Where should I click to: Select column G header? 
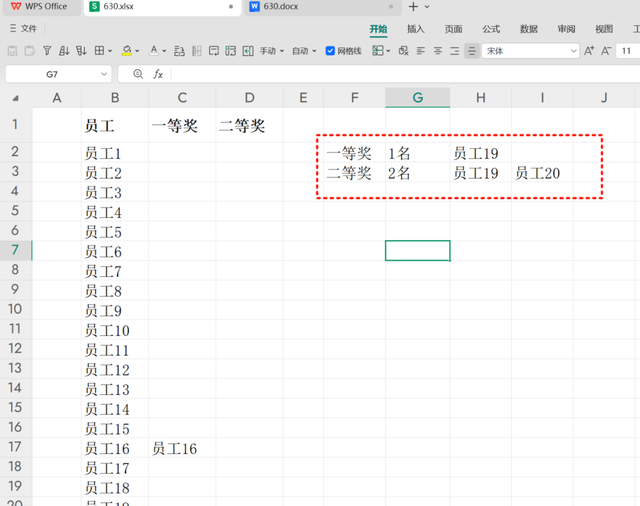[418, 98]
